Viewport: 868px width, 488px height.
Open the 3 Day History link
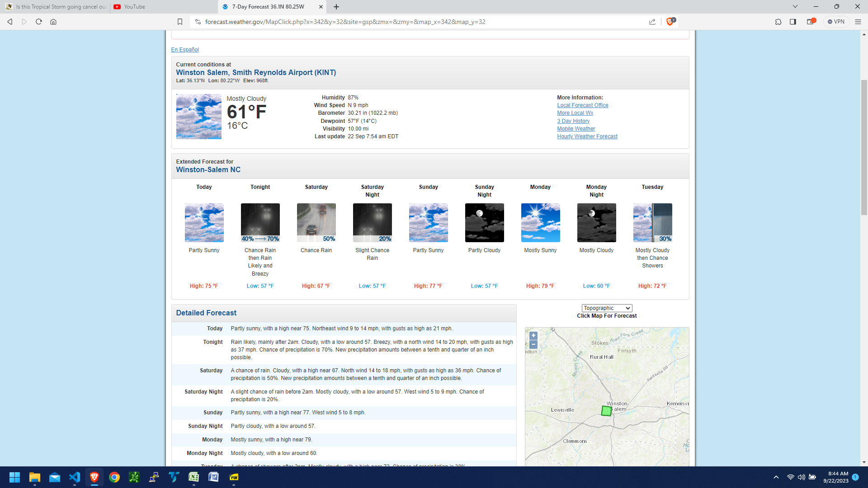coord(573,121)
